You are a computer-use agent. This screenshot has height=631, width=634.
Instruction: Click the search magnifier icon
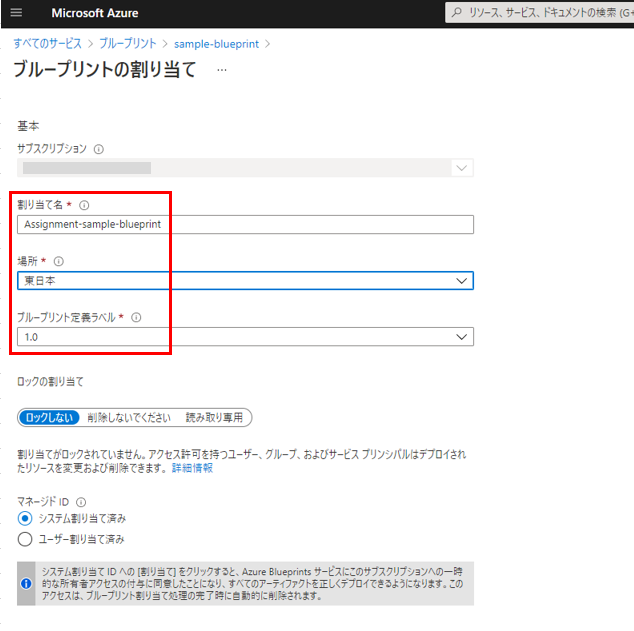point(456,13)
